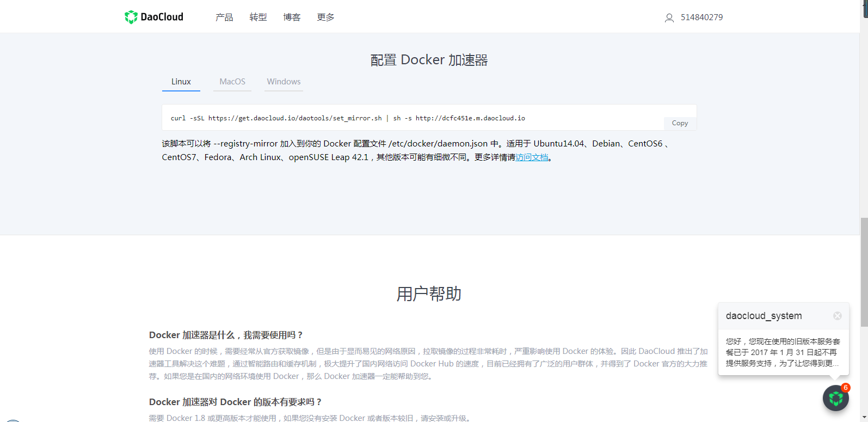The width and height of the screenshot is (868, 422).
Task: Click question Docker 加速器是什么，我需要使用吗？
Action: (226, 335)
